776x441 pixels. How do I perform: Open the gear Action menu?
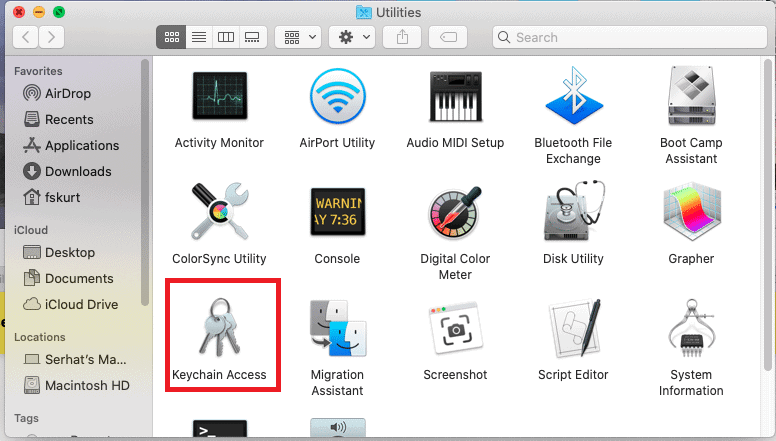[352, 37]
